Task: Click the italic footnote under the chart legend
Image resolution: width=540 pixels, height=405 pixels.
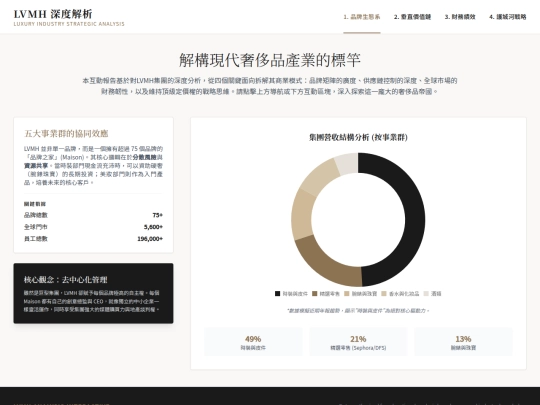Action: (x=358, y=311)
